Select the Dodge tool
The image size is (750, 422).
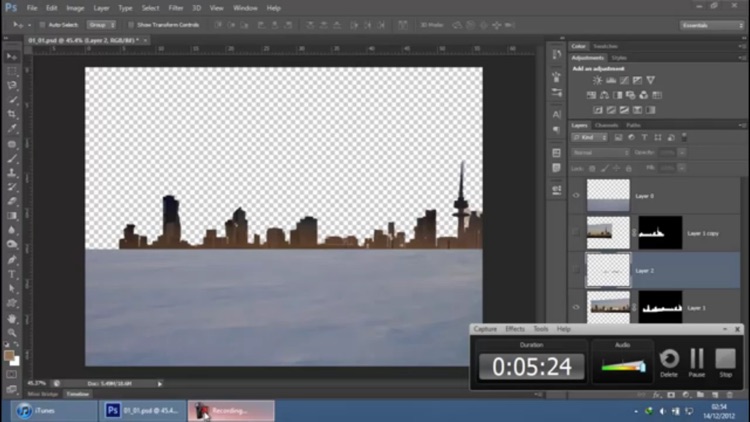[12, 244]
